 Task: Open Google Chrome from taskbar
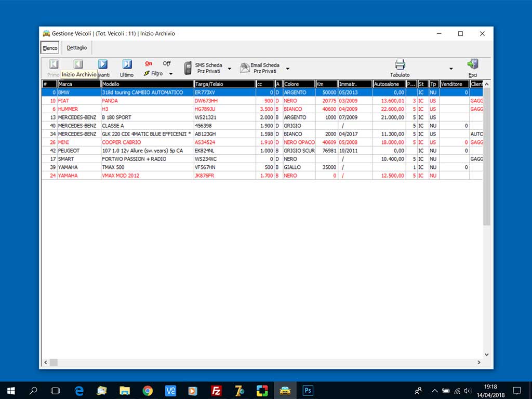pos(148,391)
